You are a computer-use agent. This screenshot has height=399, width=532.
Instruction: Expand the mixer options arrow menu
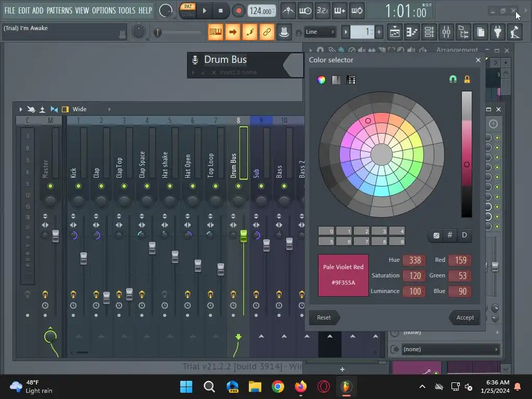(x=21, y=109)
